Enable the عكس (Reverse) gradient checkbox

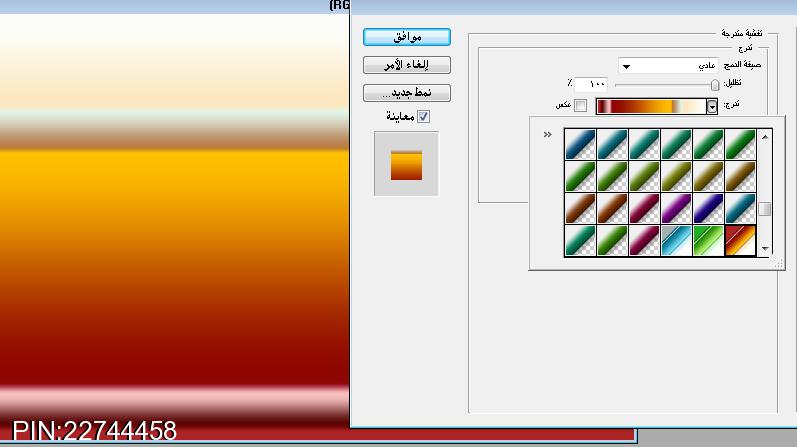581,106
